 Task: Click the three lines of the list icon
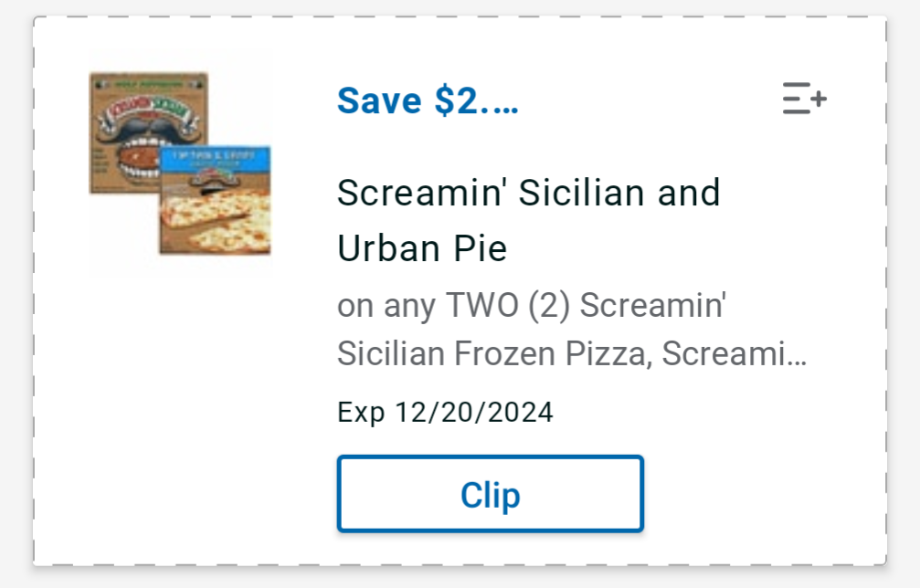coord(795,99)
